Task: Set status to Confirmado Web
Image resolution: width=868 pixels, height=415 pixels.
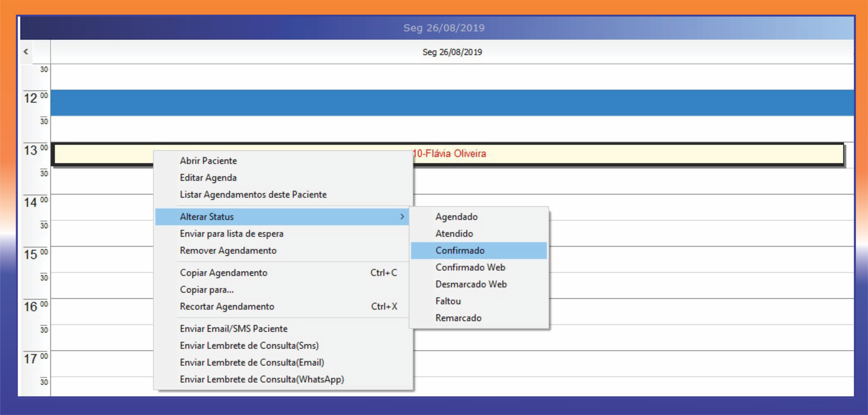Action: coord(470,267)
